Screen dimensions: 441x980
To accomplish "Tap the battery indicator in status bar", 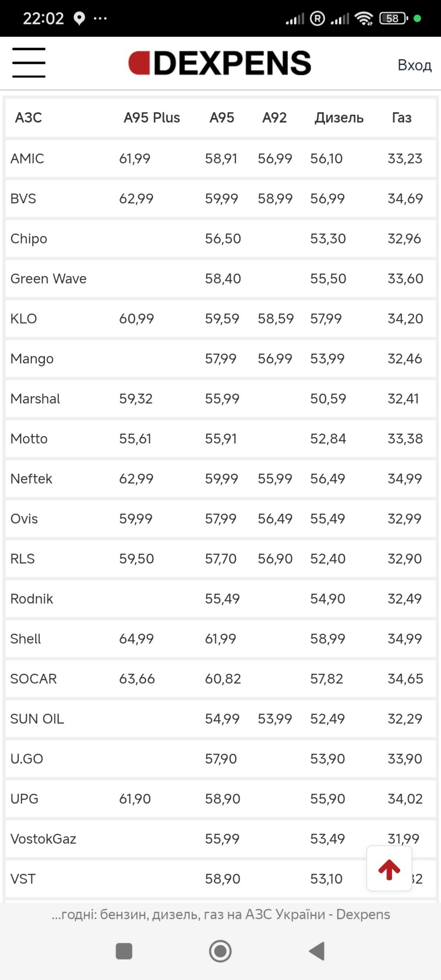I will pos(394,19).
